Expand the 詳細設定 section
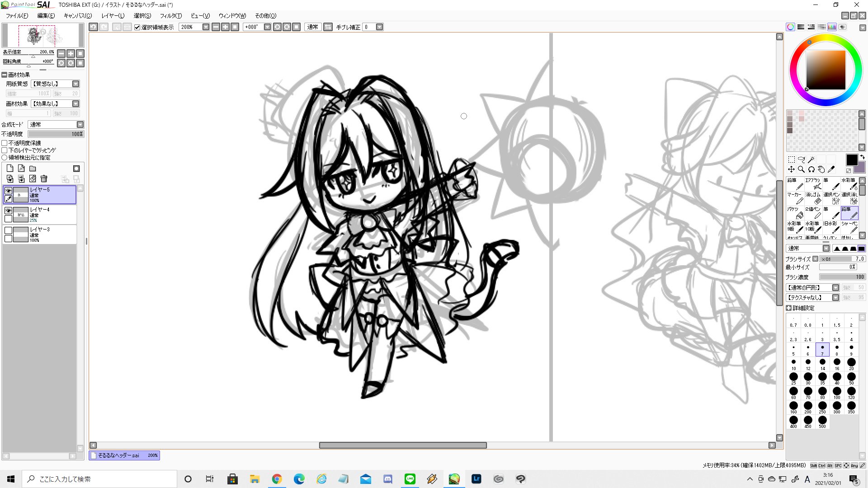The image size is (868, 488). click(x=789, y=308)
